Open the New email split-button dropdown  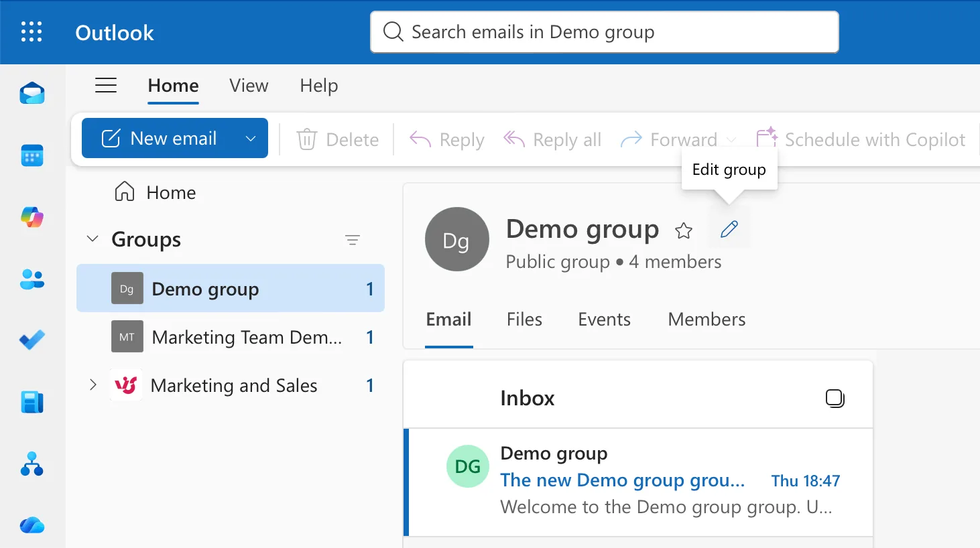251,138
